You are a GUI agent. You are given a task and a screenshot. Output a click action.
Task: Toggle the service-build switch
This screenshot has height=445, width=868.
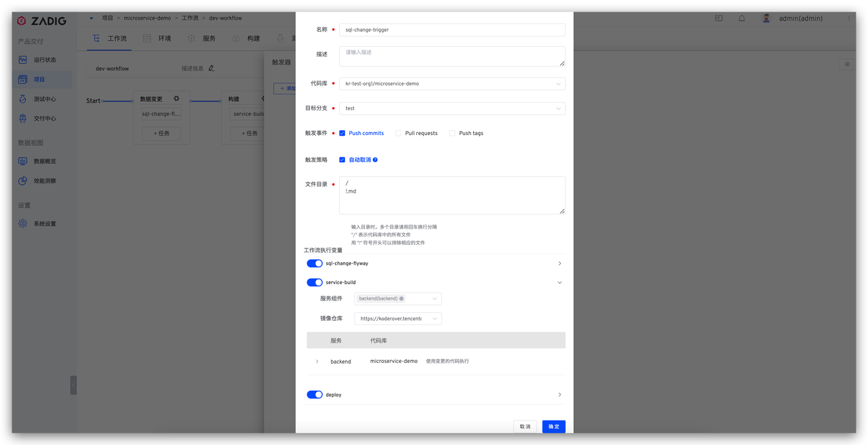coord(315,282)
